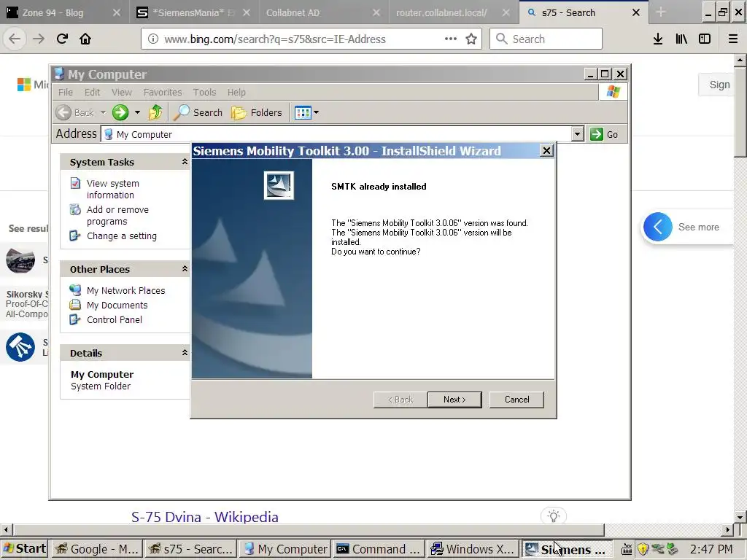Open the browser hamburger menu
747x560 pixels.
click(x=733, y=39)
